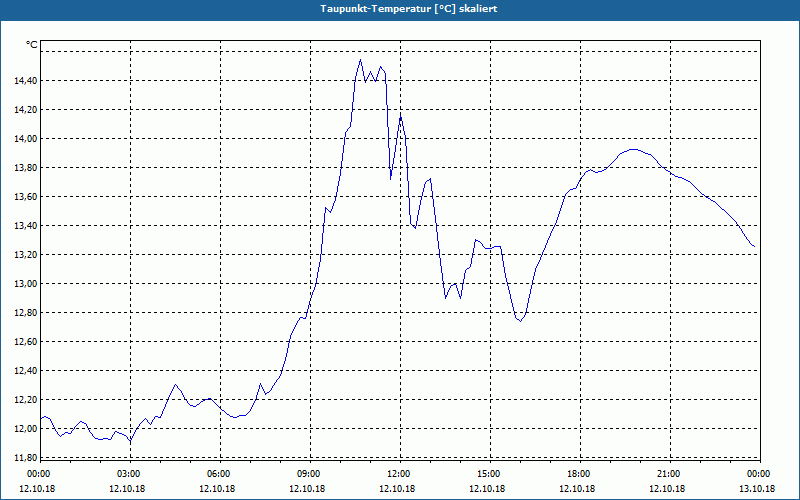This screenshot has width=800, height=500.
Task: Pick the 13,60 y-axis tick label
Action: pos(26,197)
